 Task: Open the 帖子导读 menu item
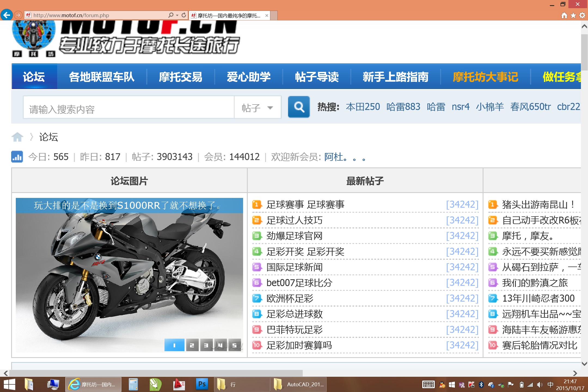(x=317, y=77)
